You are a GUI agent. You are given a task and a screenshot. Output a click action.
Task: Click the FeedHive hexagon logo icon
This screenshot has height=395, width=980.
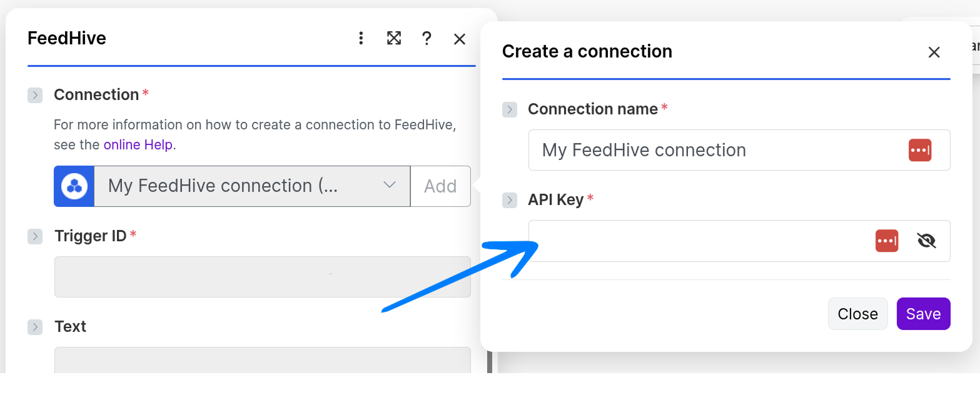click(x=74, y=186)
